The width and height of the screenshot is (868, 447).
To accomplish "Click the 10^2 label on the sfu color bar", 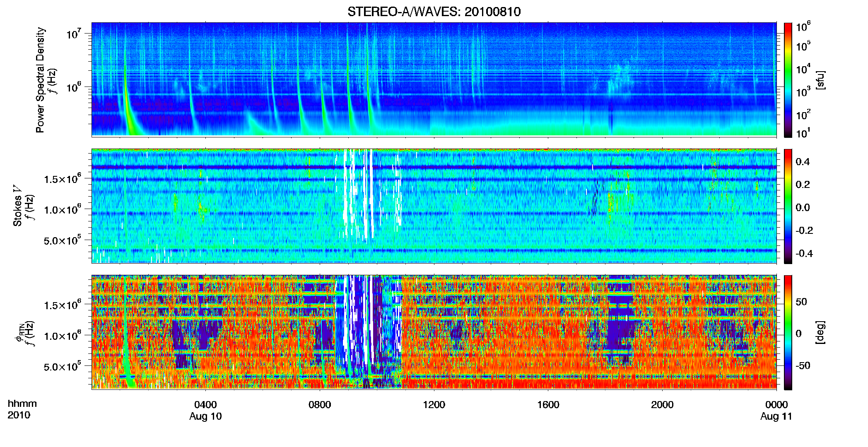I will (x=803, y=114).
